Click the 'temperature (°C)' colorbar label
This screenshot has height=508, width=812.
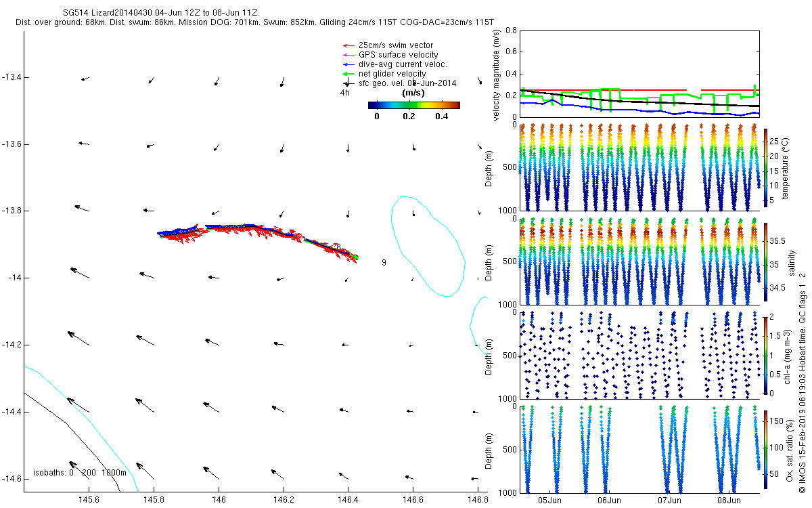pos(786,167)
